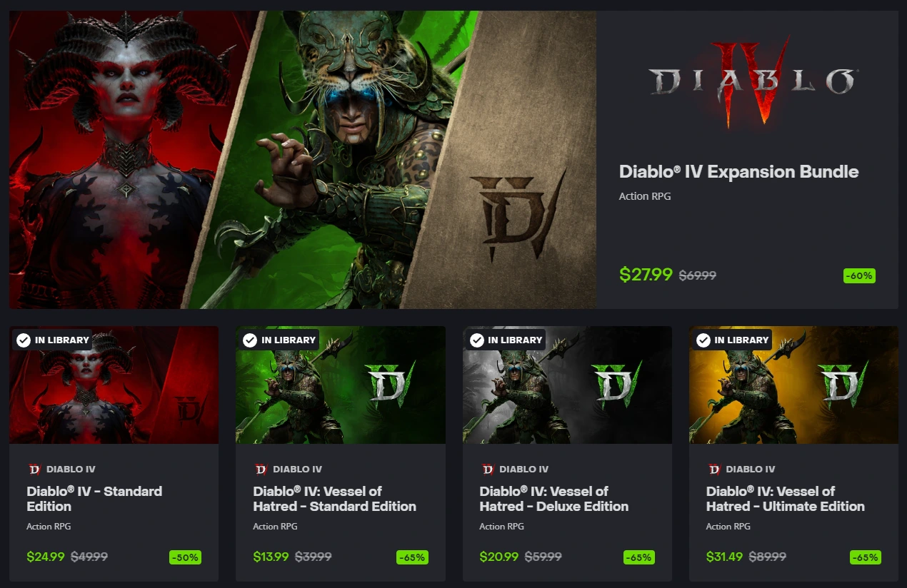Open Vessel of Hatred - Standard Edition title

[334, 499]
